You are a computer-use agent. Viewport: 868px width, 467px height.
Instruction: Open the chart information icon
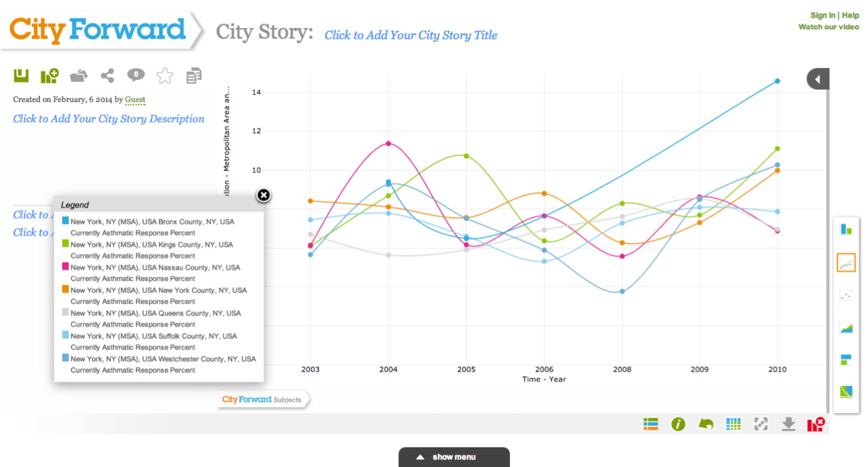coord(678,424)
